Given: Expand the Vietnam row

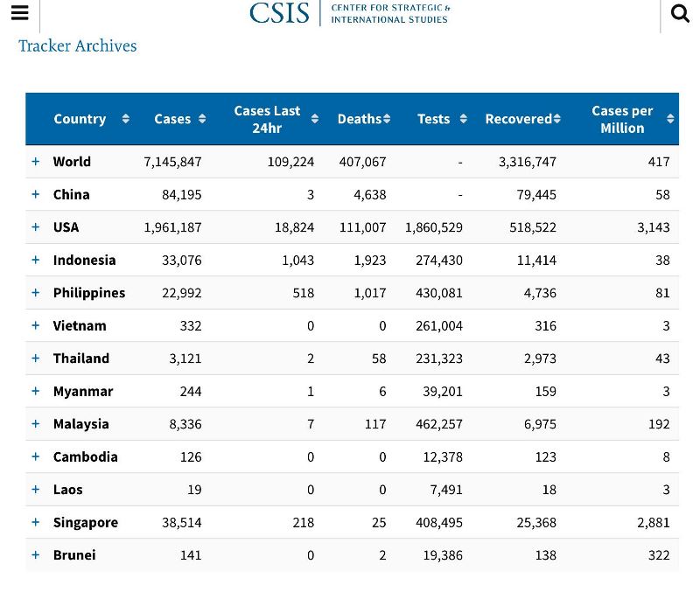Looking at the screenshot, I should pos(36,325).
